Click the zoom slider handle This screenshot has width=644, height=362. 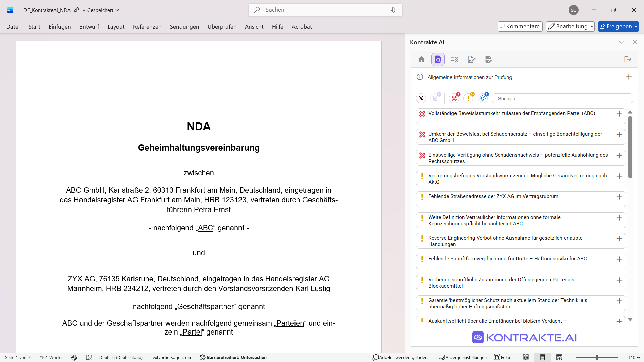597,357
